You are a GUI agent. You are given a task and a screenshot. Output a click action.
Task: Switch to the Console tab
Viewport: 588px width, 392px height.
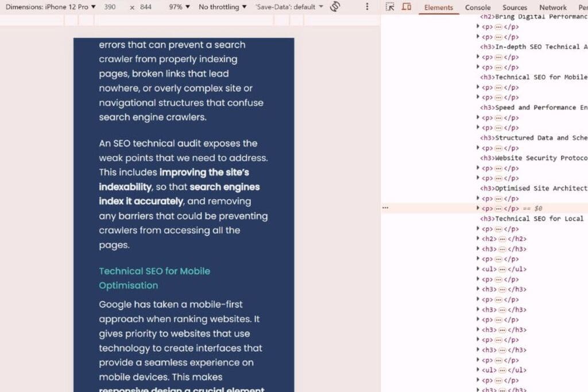[x=477, y=7]
